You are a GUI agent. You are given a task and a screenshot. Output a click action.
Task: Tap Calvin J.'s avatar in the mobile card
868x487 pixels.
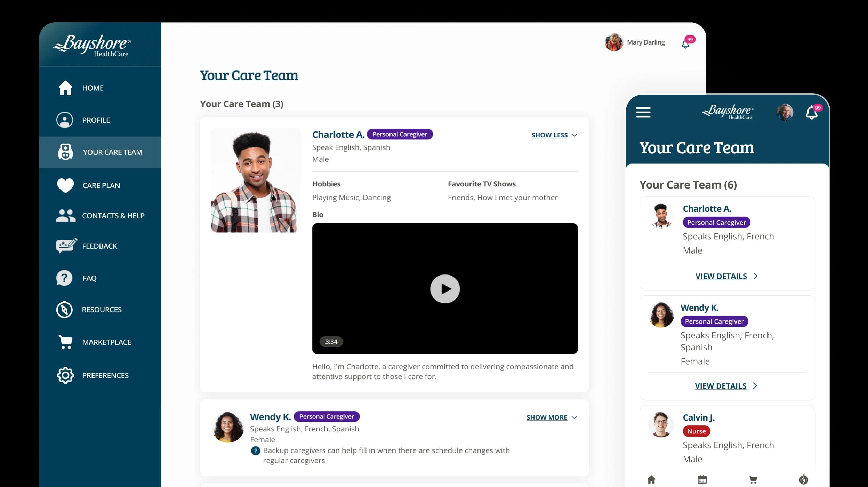tap(661, 424)
